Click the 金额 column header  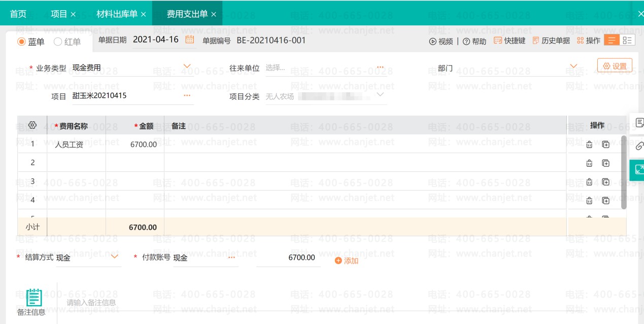[x=135, y=125]
